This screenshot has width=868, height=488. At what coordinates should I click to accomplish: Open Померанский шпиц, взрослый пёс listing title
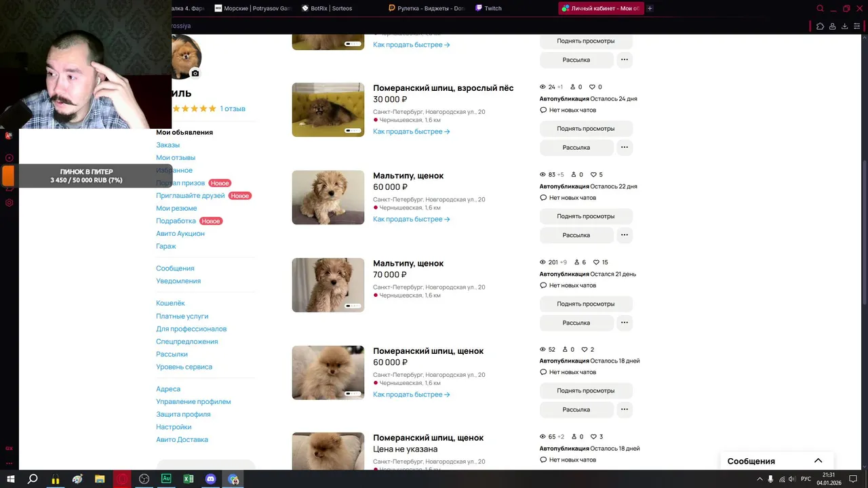click(443, 88)
